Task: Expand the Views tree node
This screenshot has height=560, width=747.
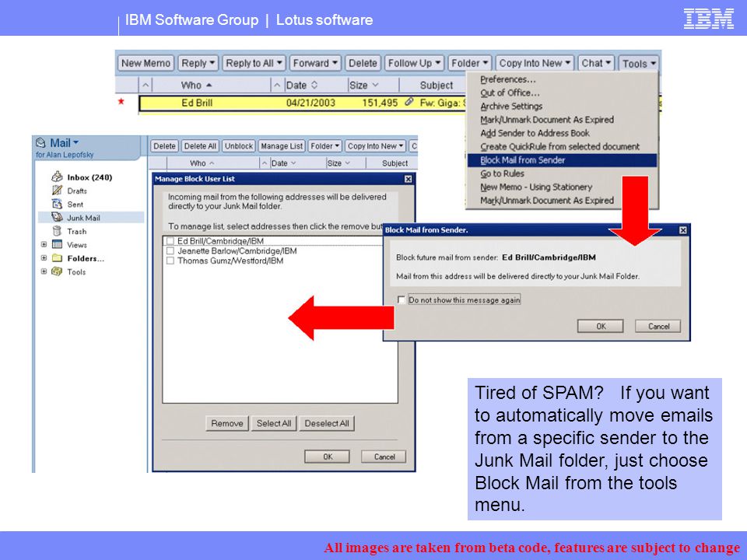Action: 44,244
